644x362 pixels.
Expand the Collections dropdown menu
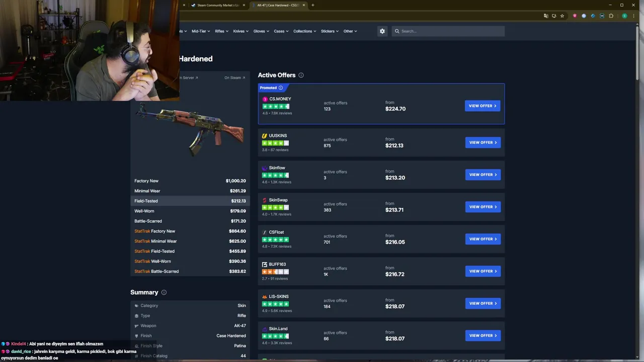click(x=305, y=31)
